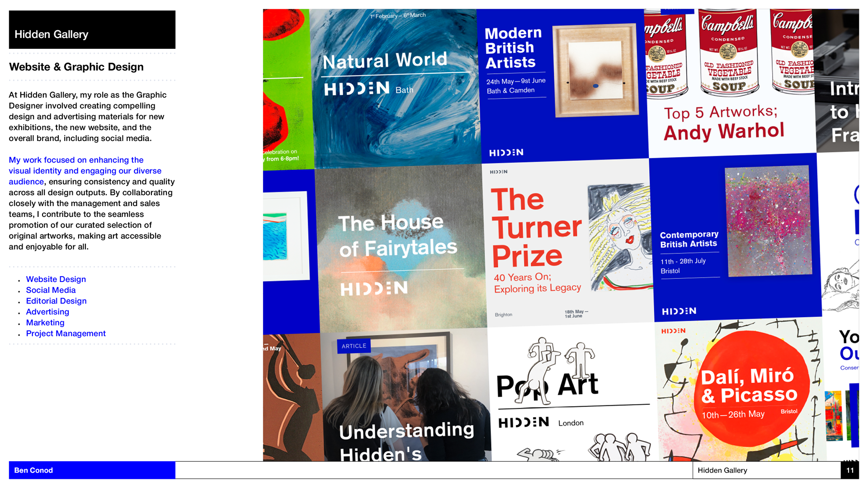Image resolution: width=868 pixels, height=488 pixels.
Task: Open the Editorial Design link
Action: [56, 301]
